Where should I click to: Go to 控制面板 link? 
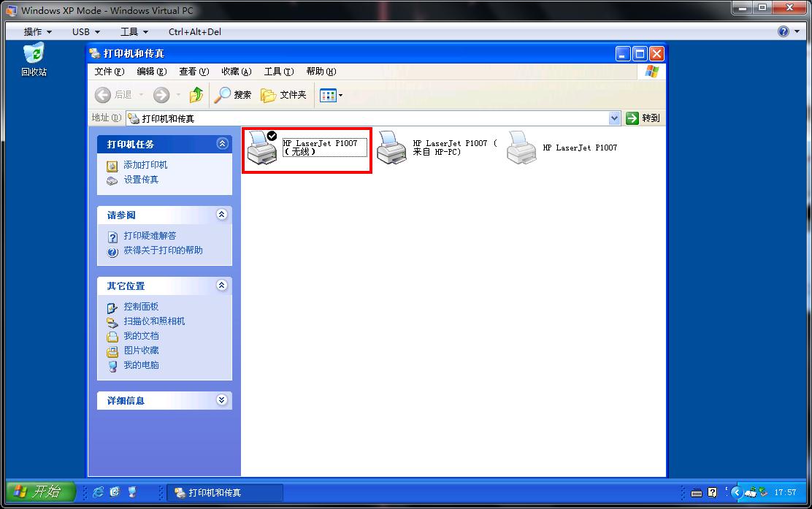tap(141, 307)
